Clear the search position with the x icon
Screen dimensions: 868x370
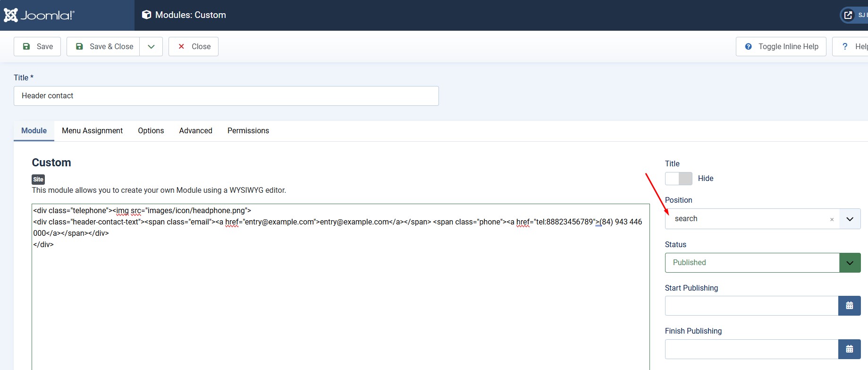pyautogui.click(x=832, y=219)
